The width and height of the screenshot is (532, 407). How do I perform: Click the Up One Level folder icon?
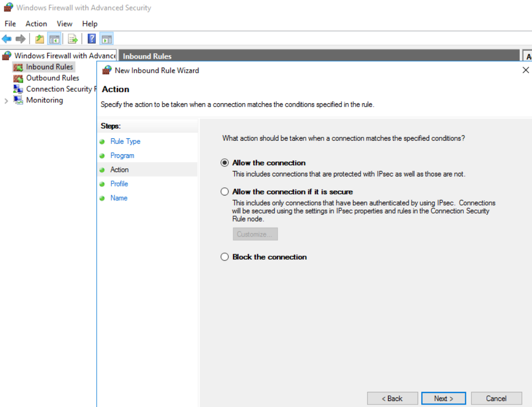40,39
